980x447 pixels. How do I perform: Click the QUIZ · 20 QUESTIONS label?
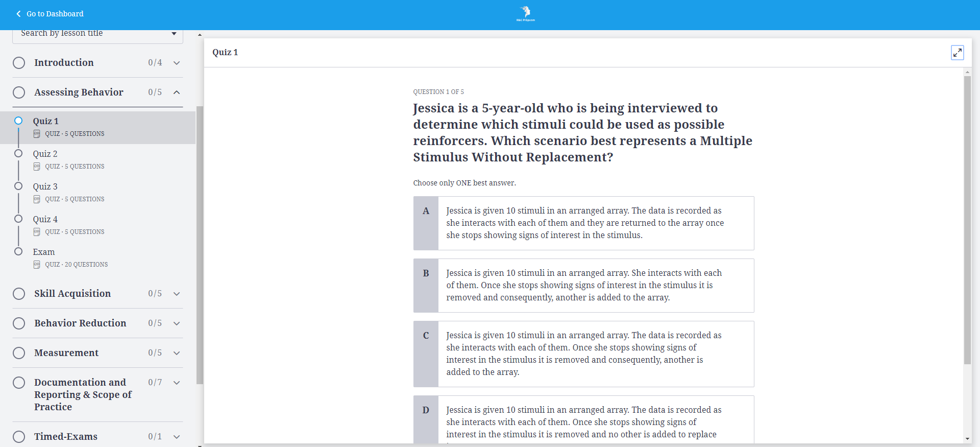click(x=77, y=265)
